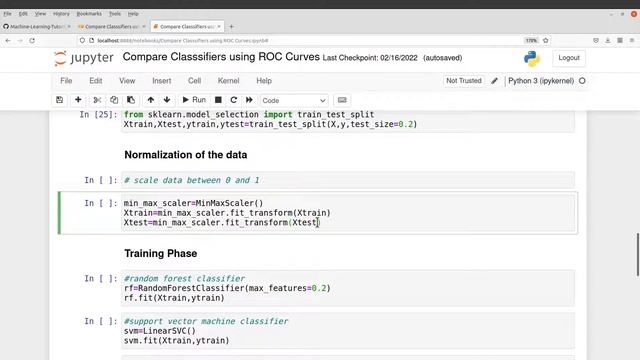
Task: Switch to the Machine-Learning-Tutorial GitHub tab
Action: tap(37, 27)
